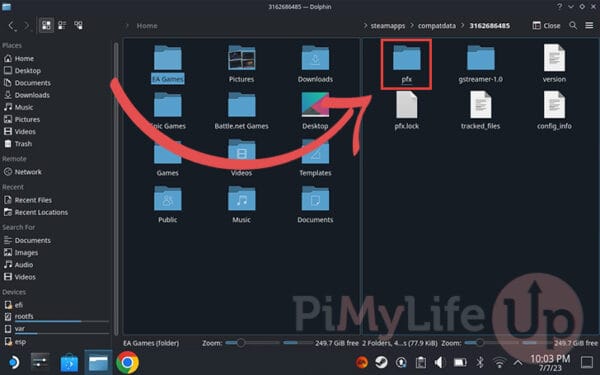Click 3162686485 in the breadcrumb path
The height and width of the screenshot is (375, 600).
pyautogui.click(x=489, y=26)
